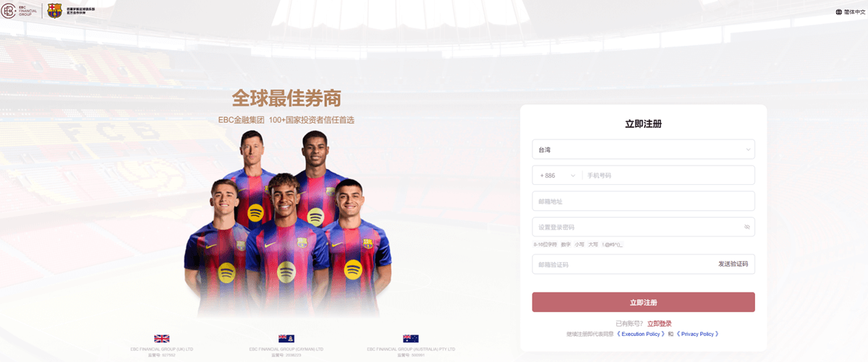The height and width of the screenshot is (362, 868).
Task: Open the 立即登录 login link
Action: [x=659, y=324]
